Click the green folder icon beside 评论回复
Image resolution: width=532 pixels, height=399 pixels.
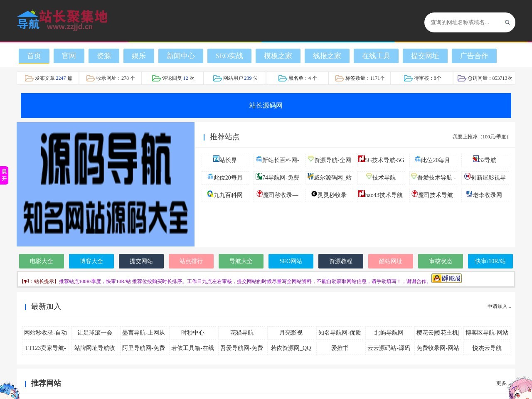point(156,78)
